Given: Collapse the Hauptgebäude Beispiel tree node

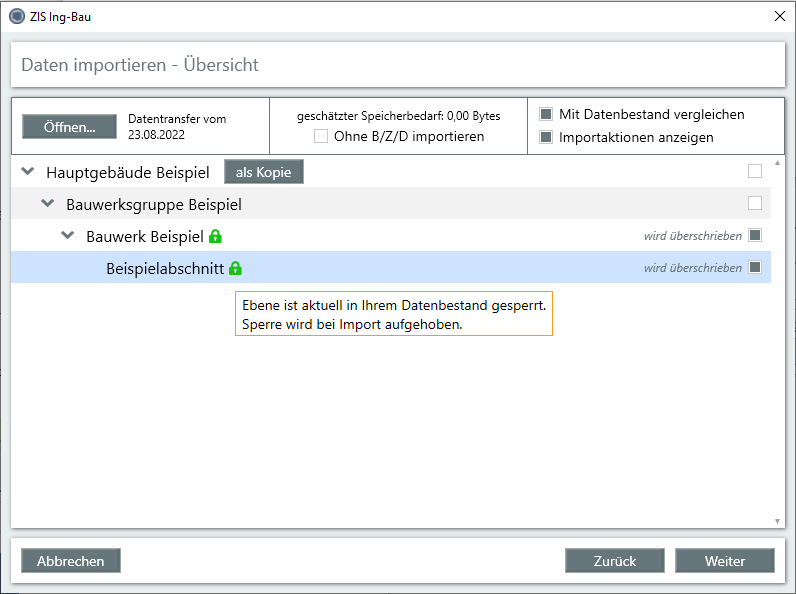Looking at the screenshot, I should [x=27, y=172].
